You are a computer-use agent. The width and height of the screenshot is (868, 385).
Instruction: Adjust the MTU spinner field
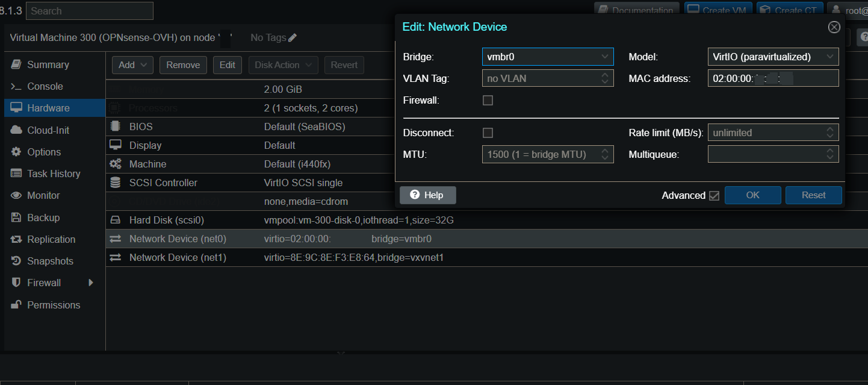[605, 155]
